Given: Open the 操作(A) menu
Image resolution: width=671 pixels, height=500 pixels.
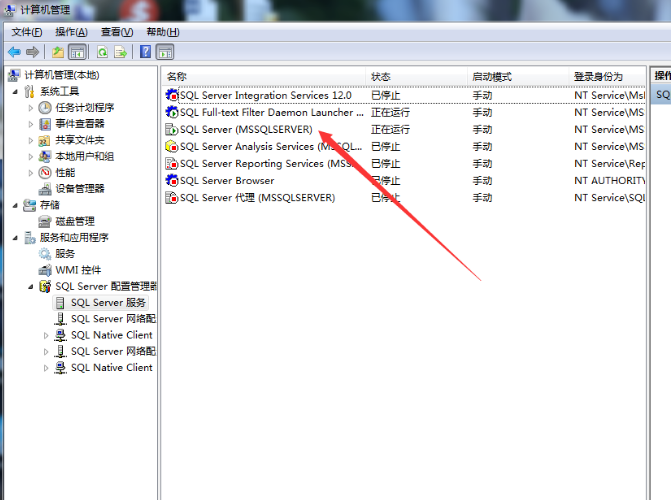Looking at the screenshot, I should click(x=71, y=32).
